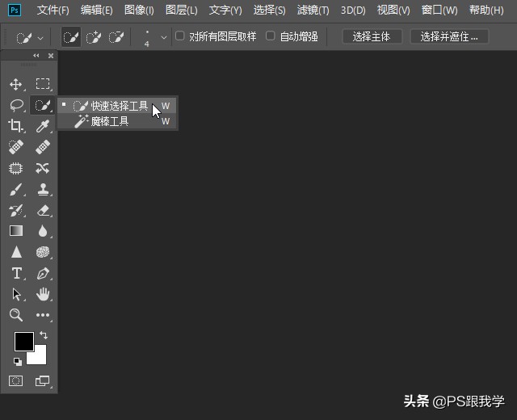Open the 帮助(H) menu
Image resolution: width=517 pixels, height=420 pixels.
486,10
